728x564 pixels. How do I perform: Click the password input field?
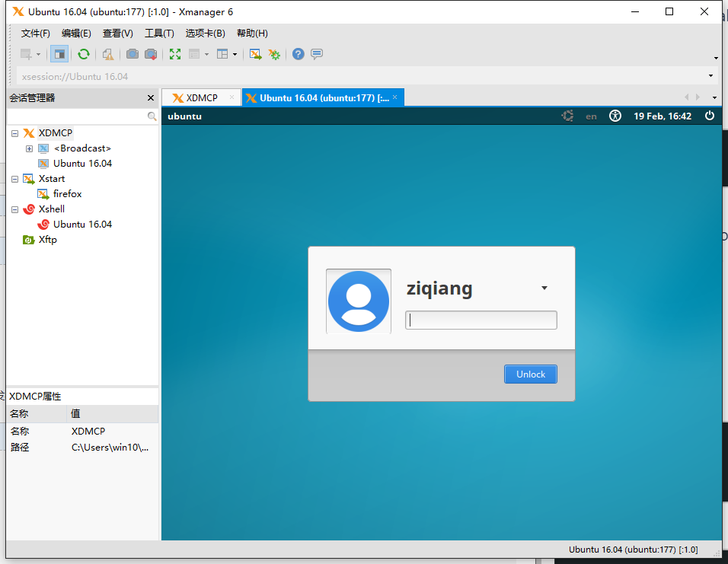[x=481, y=320]
